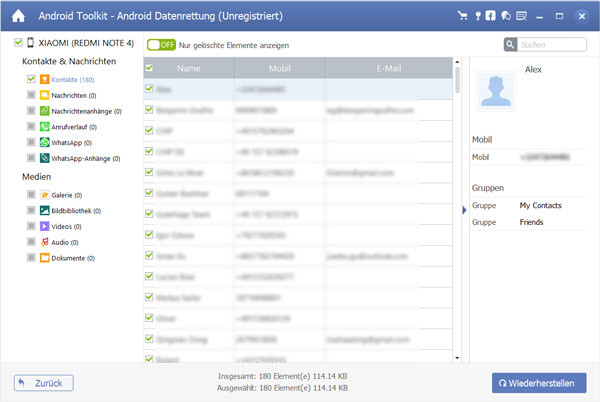Open the shopping cart purchase icon
600x402 pixels.
pyautogui.click(x=462, y=16)
